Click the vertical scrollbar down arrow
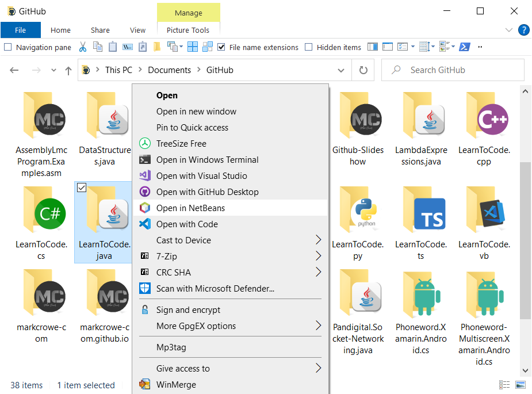The width and height of the screenshot is (532, 394). pyautogui.click(x=525, y=370)
